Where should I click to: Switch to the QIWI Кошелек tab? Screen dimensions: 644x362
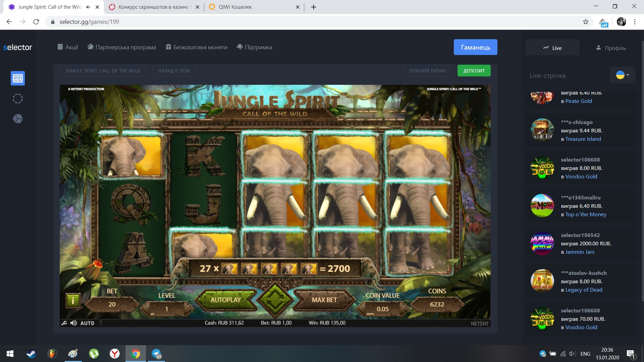(235, 7)
